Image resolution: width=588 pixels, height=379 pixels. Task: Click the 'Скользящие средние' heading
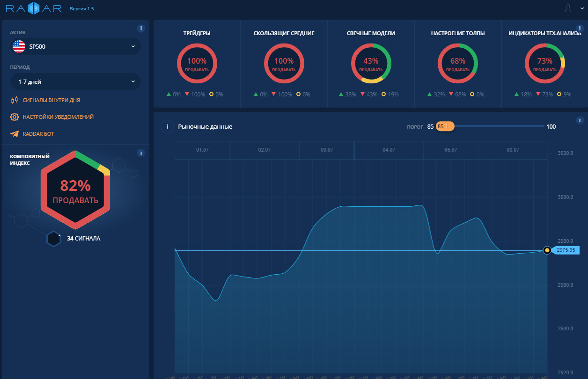[x=284, y=33]
